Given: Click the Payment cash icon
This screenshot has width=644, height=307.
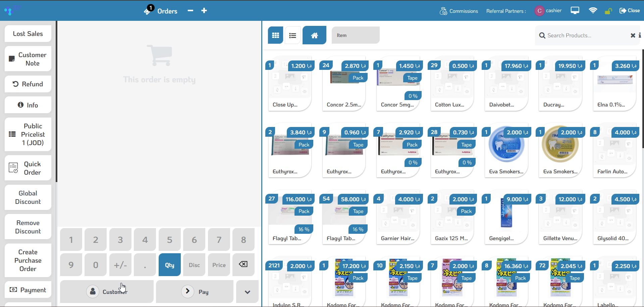Looking at the screenshot, I should click(x=13, y=290).
